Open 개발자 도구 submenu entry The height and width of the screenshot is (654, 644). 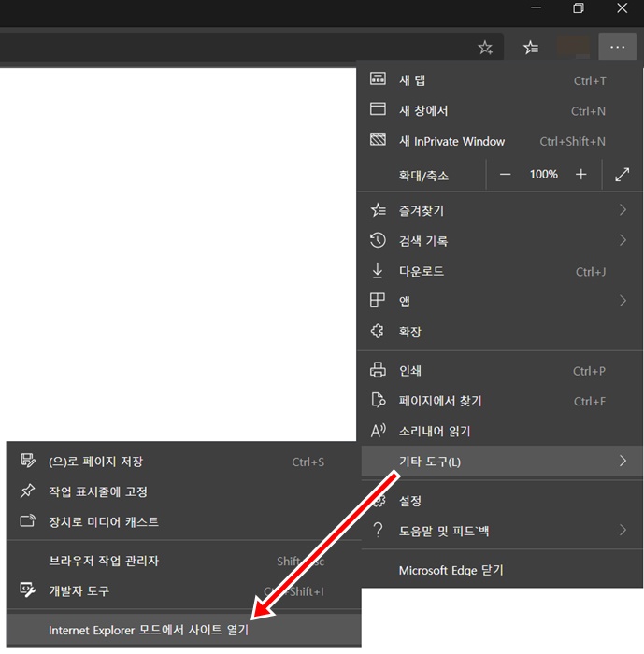184,590
